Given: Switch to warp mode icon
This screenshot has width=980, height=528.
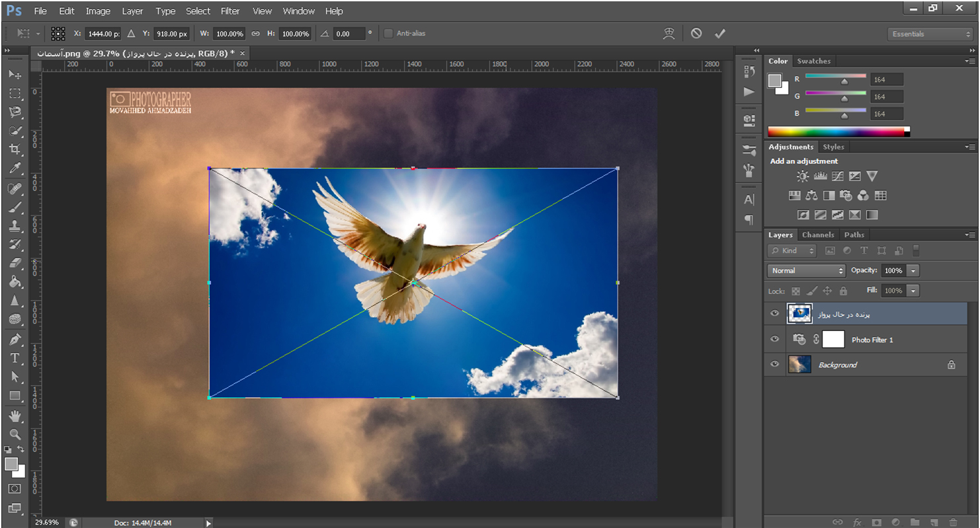Looking at the screenshot, I should pyautogui.click(x=670, y=33).
